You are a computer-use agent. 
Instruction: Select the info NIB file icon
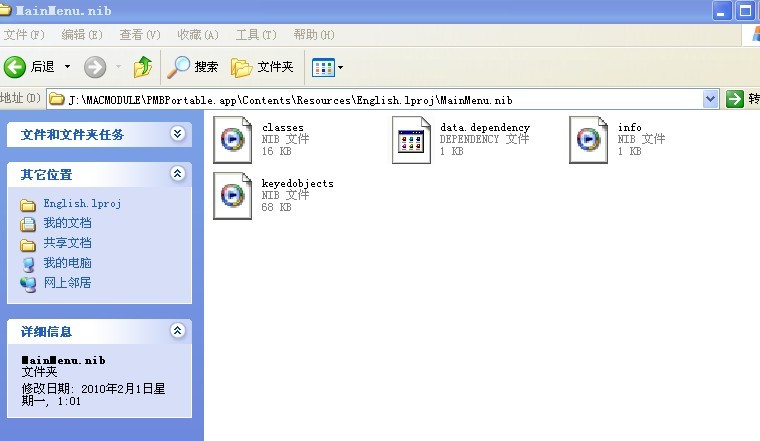588,140
